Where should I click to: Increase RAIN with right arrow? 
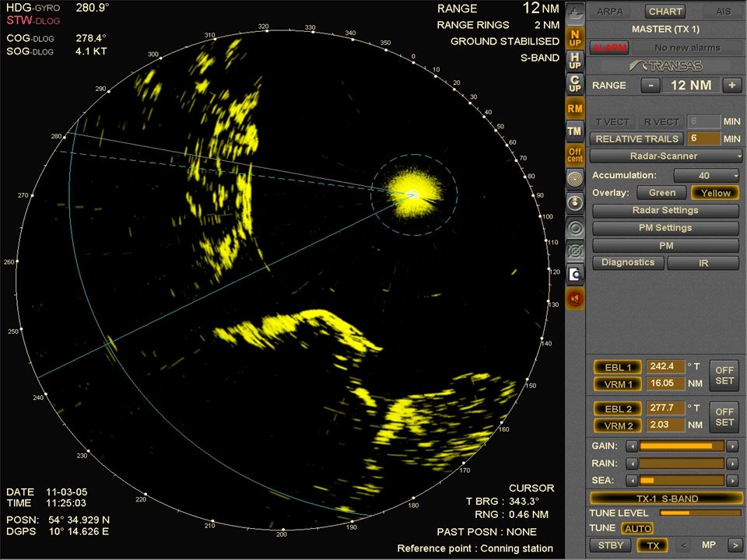732,464
